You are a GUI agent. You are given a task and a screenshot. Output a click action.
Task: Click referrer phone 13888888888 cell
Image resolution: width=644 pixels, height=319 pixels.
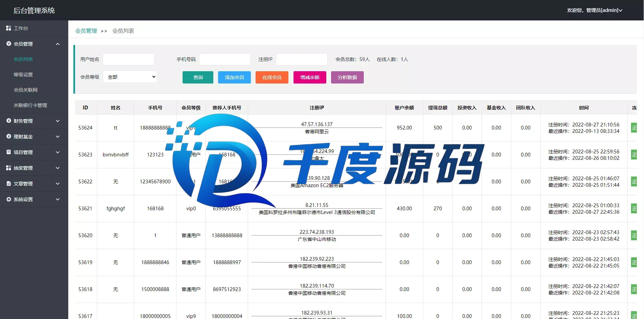pos(227,236)
